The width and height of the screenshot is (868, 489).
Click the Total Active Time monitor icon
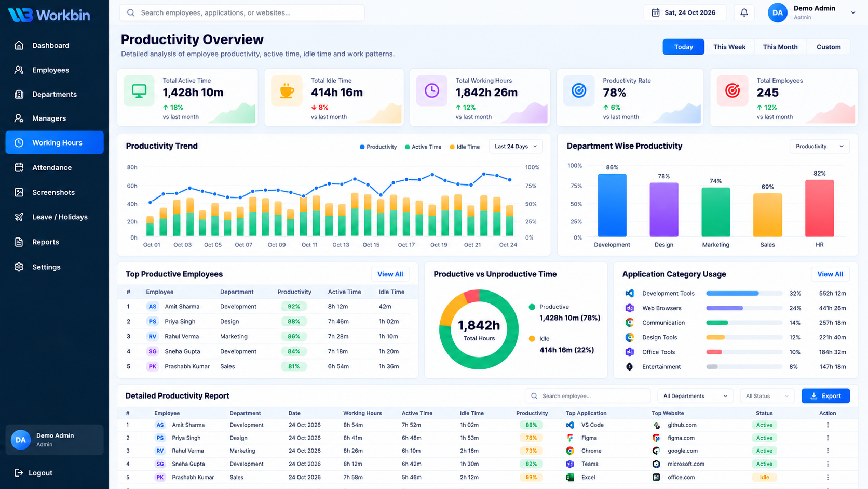(x=139, y=91)
